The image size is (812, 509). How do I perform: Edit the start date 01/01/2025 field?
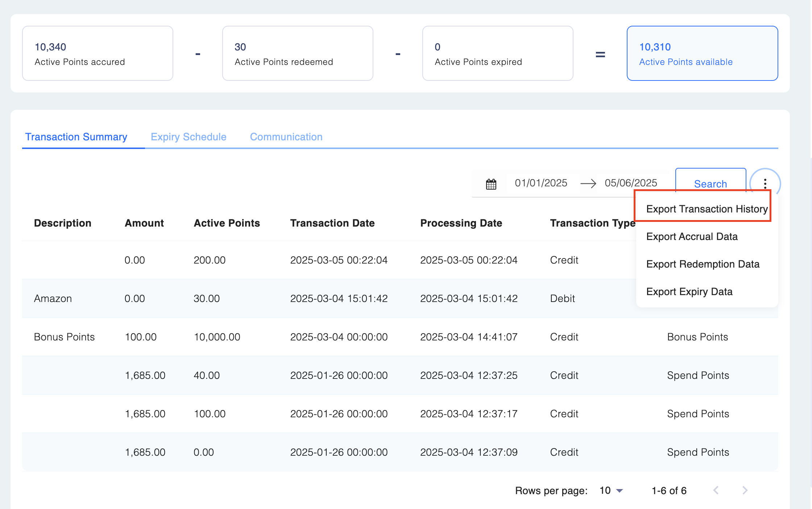point(541,183)
